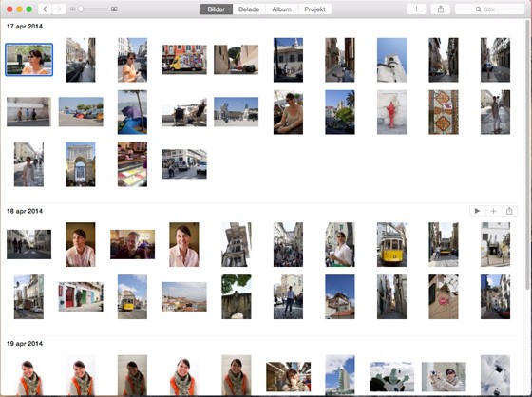
Task: Add 18 apr 2014 photos with plus icon
Action: 493,211
